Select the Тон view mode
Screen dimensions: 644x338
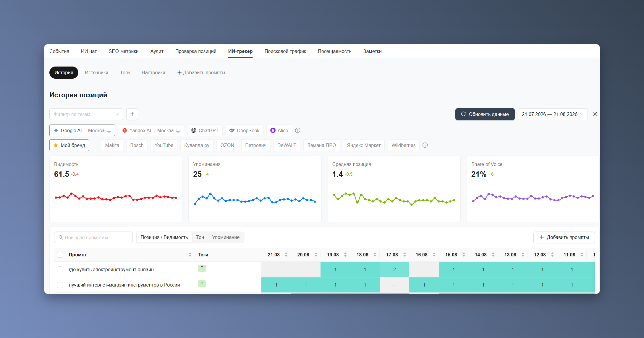[x=200, y=237]
